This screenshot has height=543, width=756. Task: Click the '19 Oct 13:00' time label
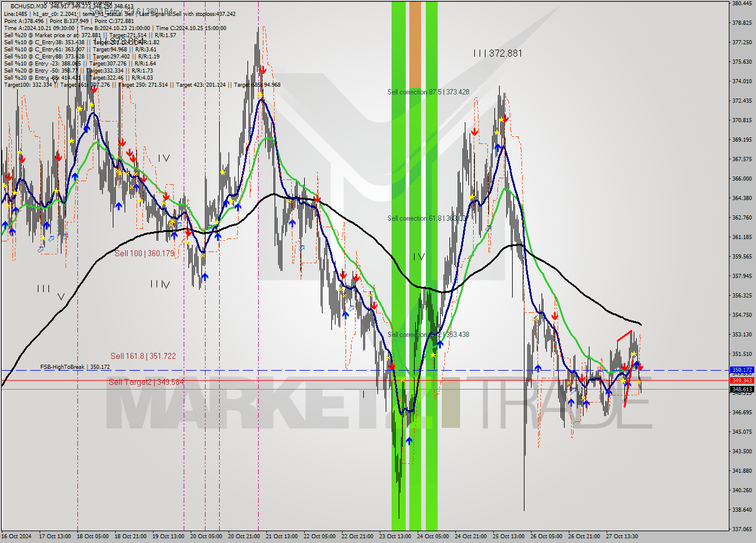[168, 537]
